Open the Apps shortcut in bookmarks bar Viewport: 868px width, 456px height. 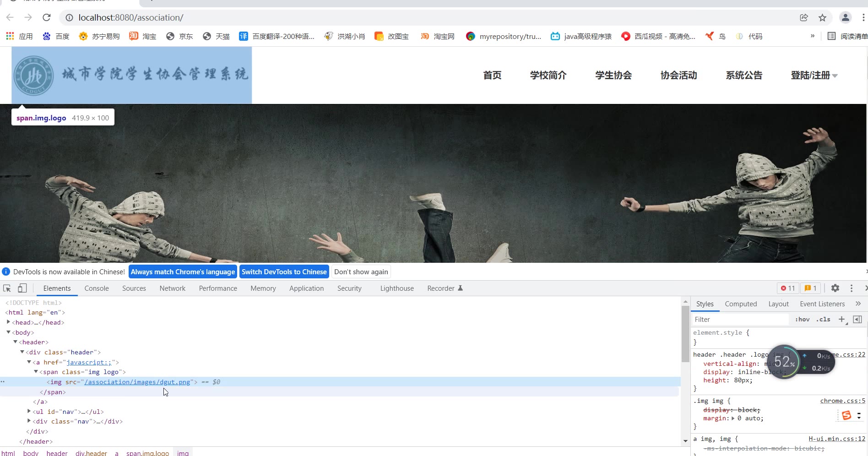[19, 36]
